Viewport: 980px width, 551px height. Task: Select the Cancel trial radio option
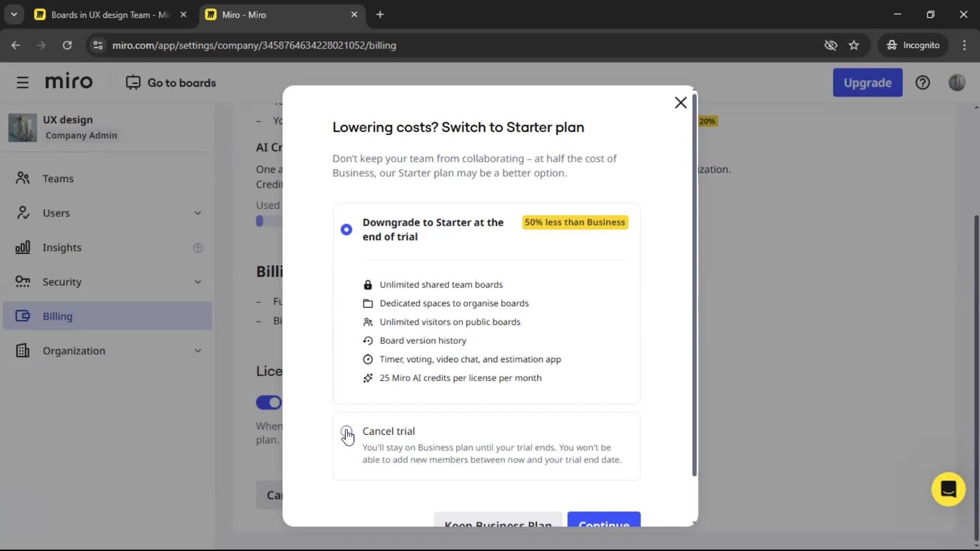pyautogui.click(x=346, y=431)
